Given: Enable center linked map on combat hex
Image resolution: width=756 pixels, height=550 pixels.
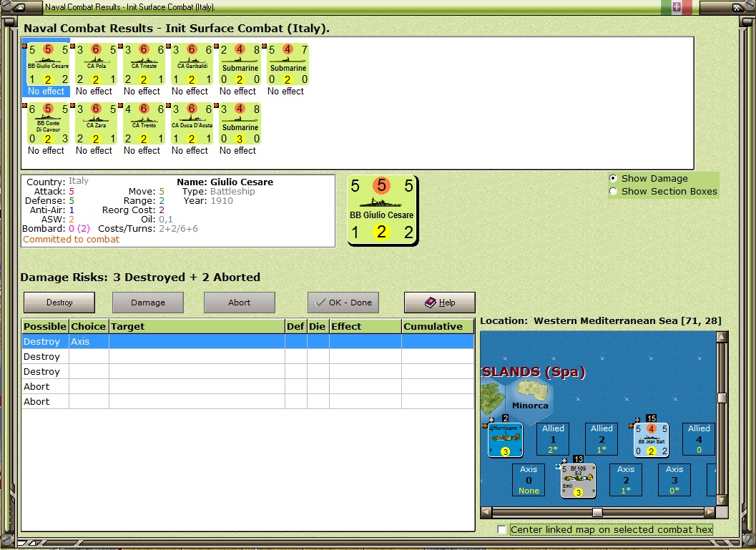Looking at the screenshot, I should click(x=501, y=530).
